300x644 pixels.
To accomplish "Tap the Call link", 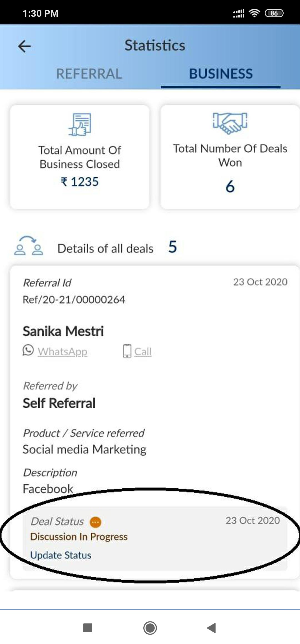I will (x=143, y=352).
